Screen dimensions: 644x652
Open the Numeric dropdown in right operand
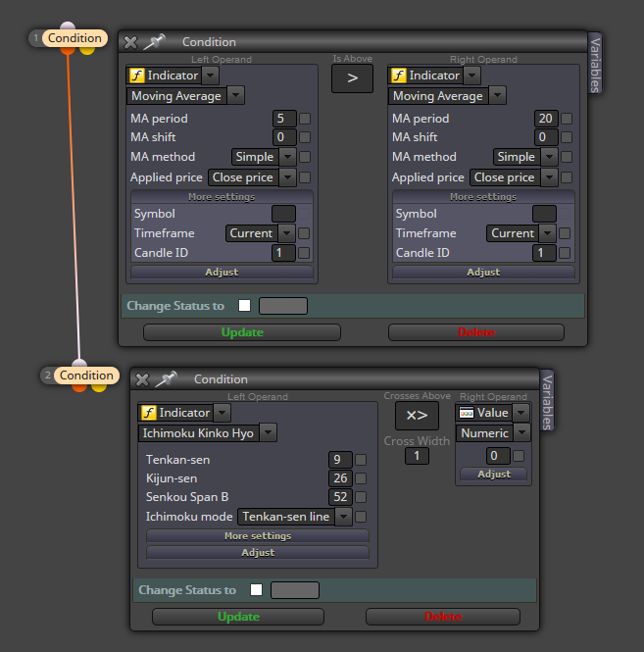click(521, 432)
